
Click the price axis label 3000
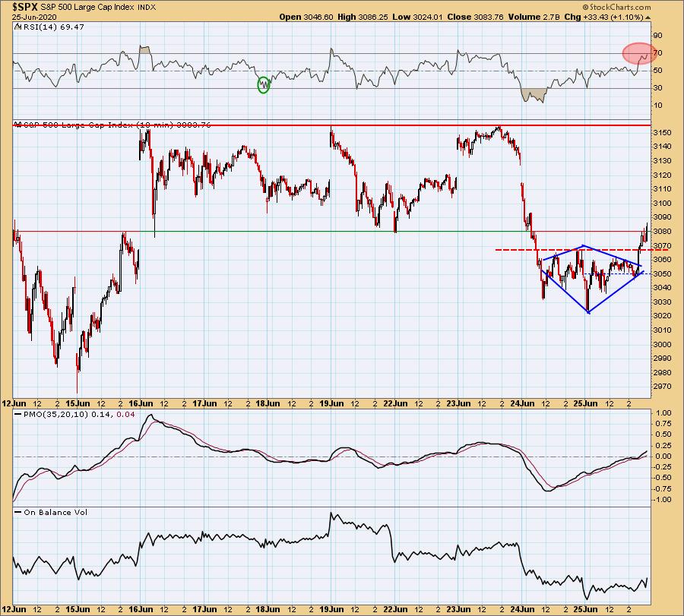[662, 344]
